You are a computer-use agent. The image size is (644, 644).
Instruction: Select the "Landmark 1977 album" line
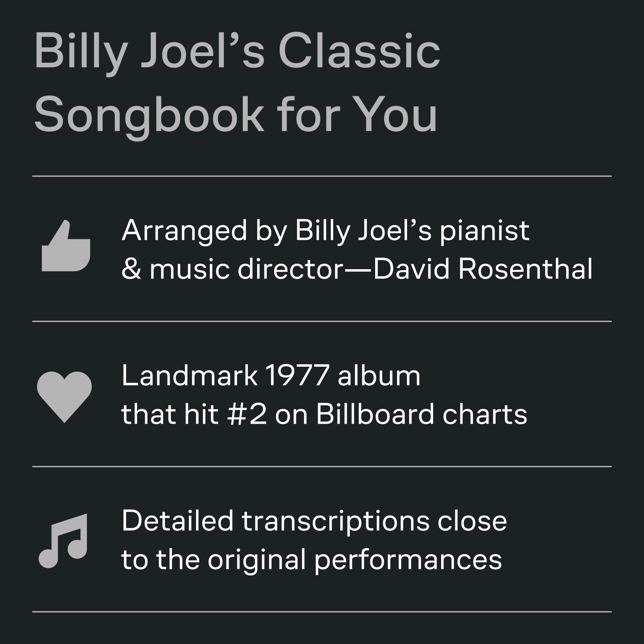[271, 376]
